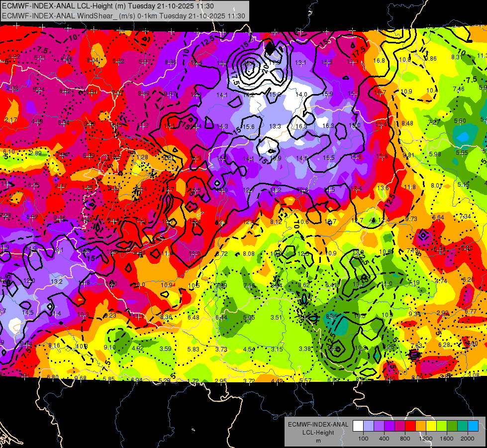The height and width of the screenshot is (448, 487).
Task: Click the WindShear 0-1km title line at top
Action: [x=123, y=16]
